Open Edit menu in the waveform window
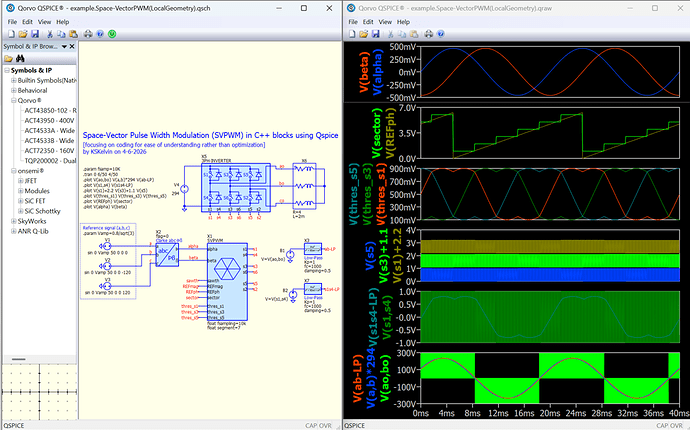 tap(368, 22)
